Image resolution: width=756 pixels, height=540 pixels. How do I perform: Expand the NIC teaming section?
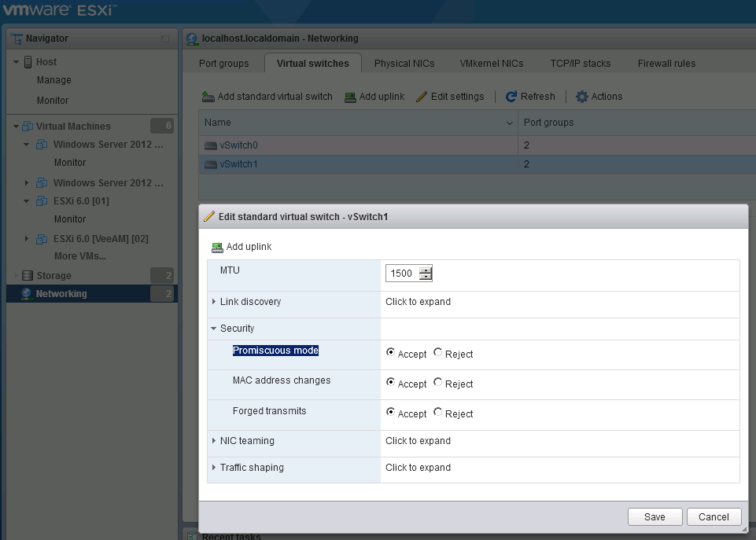coord(214,441)
